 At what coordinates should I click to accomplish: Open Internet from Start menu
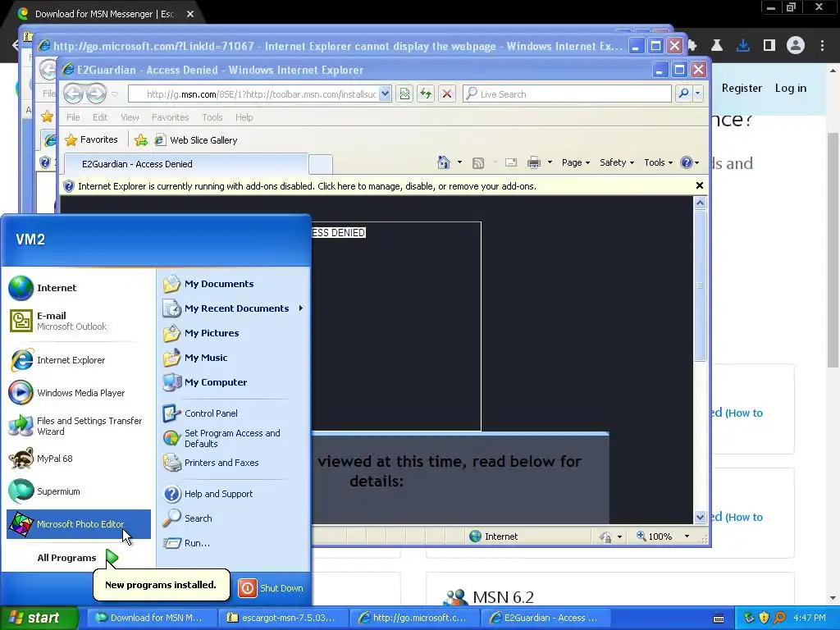tap(78, 288)
